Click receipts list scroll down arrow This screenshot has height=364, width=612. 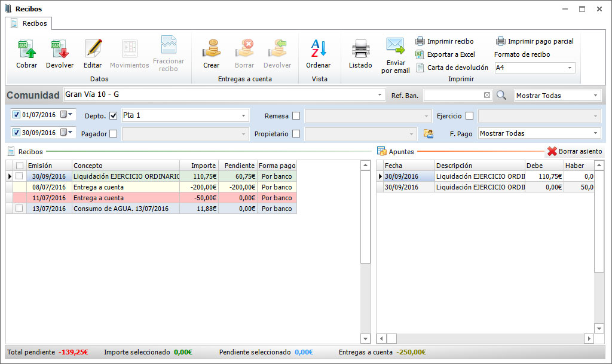click(365, 339)
